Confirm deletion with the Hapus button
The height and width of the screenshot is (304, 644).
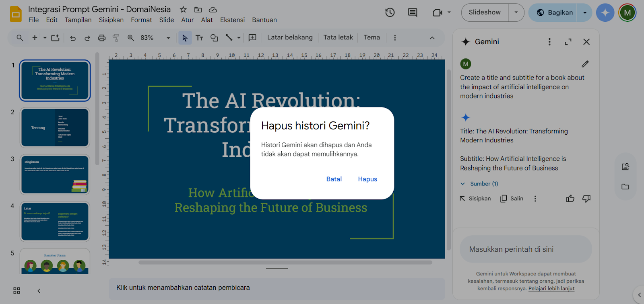click(x=367, y=179)
